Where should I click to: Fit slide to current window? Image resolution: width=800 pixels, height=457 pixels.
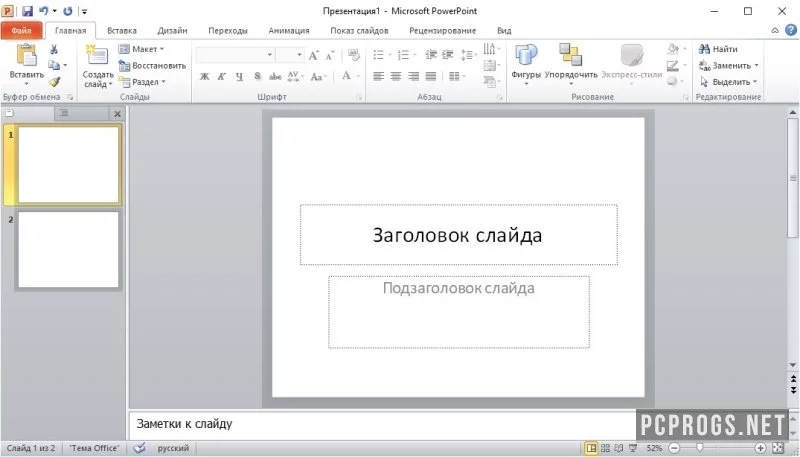click(777, 448)
